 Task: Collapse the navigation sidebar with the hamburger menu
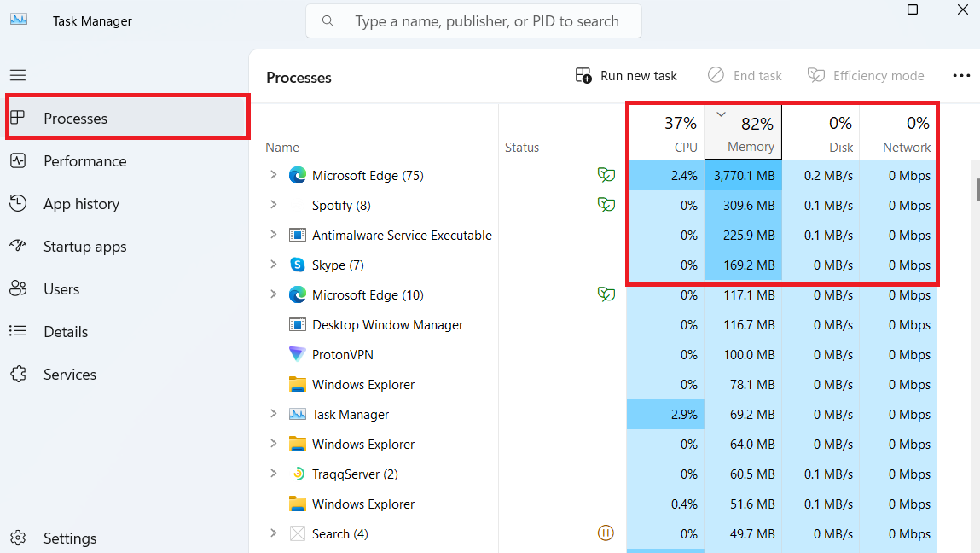[17, 75]
